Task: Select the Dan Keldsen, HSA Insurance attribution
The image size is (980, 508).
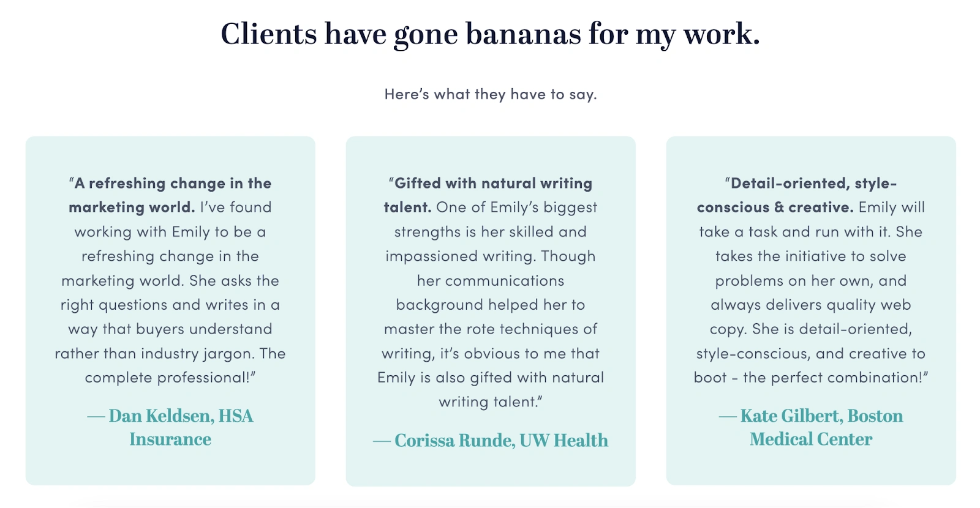Action: click(x=170, y=427)
